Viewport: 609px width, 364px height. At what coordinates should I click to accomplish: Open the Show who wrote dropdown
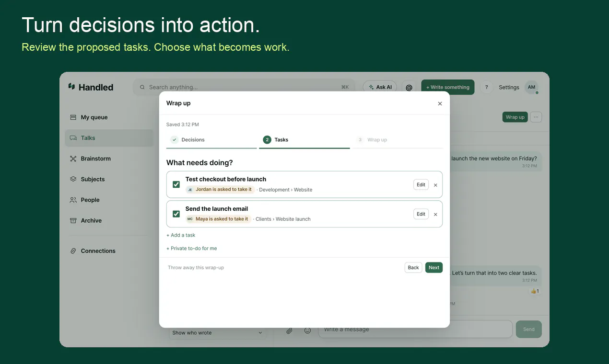[218, 332]
